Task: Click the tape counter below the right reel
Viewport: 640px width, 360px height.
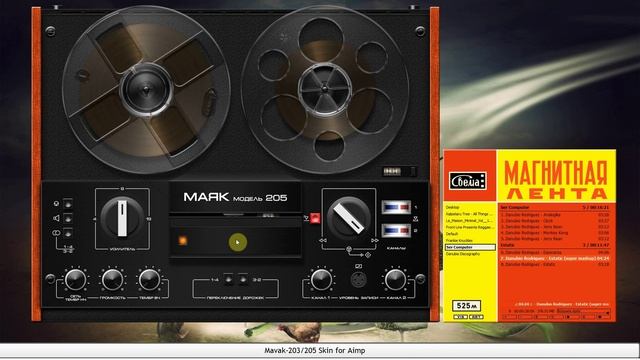Action: click(x=399, y=171)
